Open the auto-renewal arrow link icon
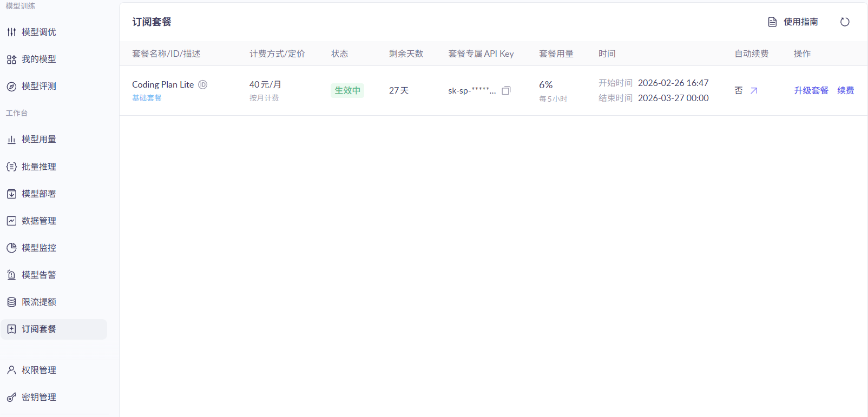868x417 pixels. (x=754, y=91)
